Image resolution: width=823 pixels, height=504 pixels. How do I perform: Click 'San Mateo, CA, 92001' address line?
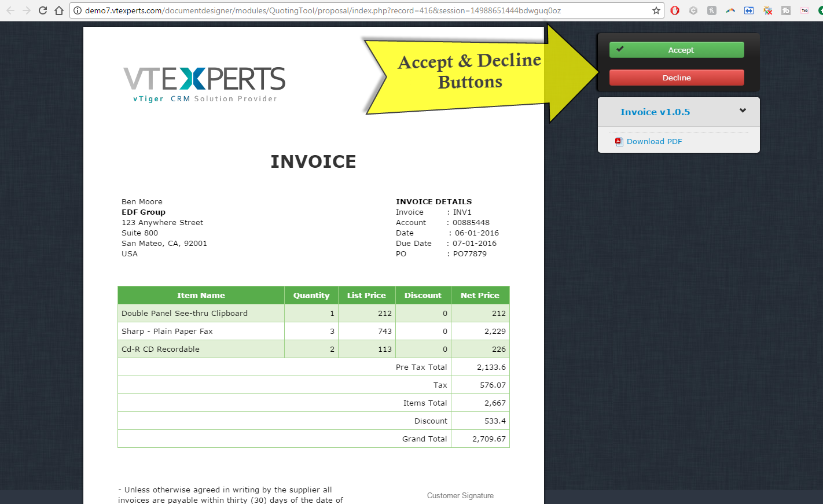164,243
